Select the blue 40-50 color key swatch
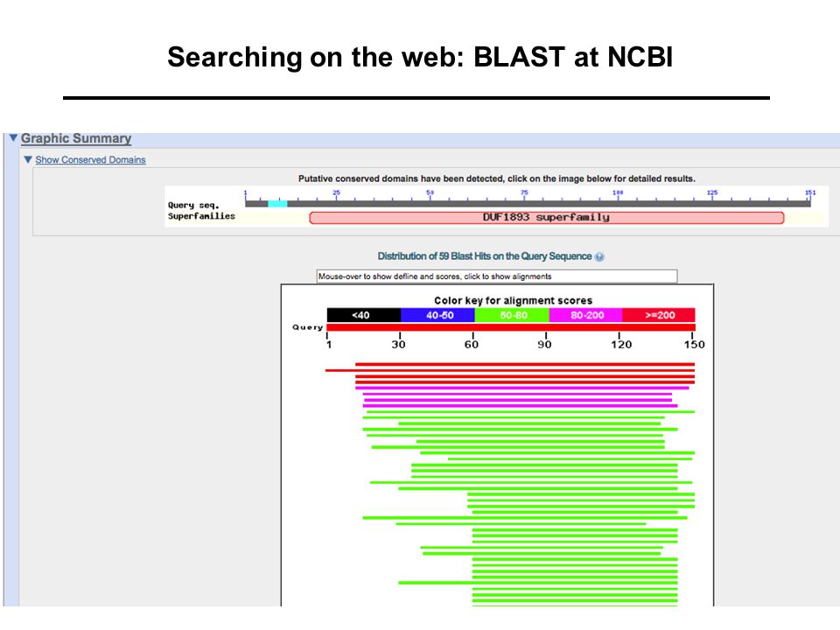Screen dimensions: 840x630 (437, 315)
